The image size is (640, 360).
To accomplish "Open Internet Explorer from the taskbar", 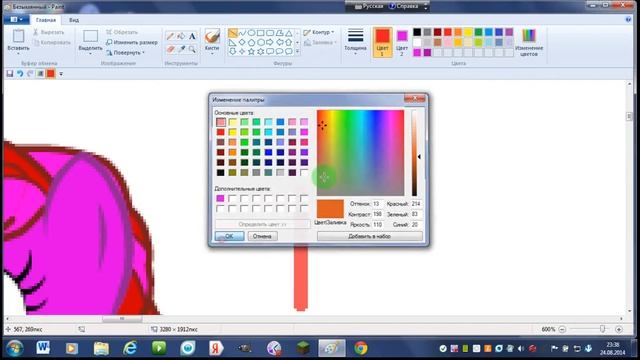I will click(130, 348).
